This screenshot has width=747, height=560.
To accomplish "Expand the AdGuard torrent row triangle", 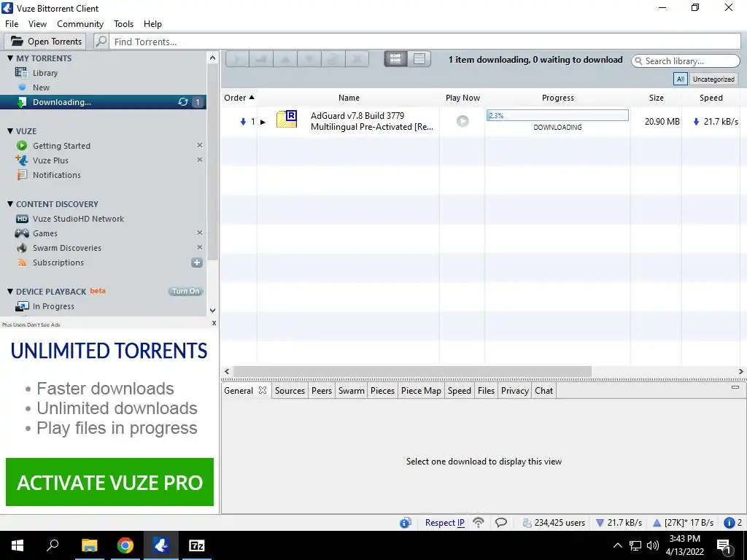I will [x=263, y=122].
